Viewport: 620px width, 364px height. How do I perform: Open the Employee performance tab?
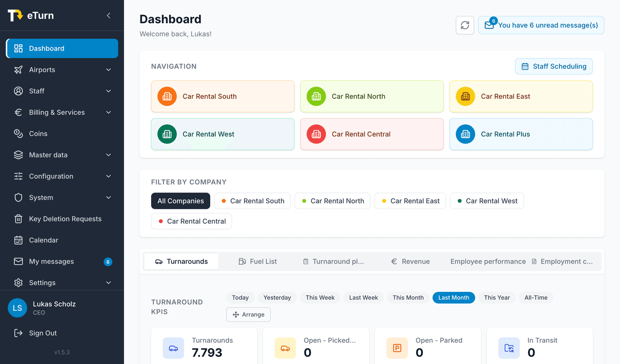(x=488, y=261)
